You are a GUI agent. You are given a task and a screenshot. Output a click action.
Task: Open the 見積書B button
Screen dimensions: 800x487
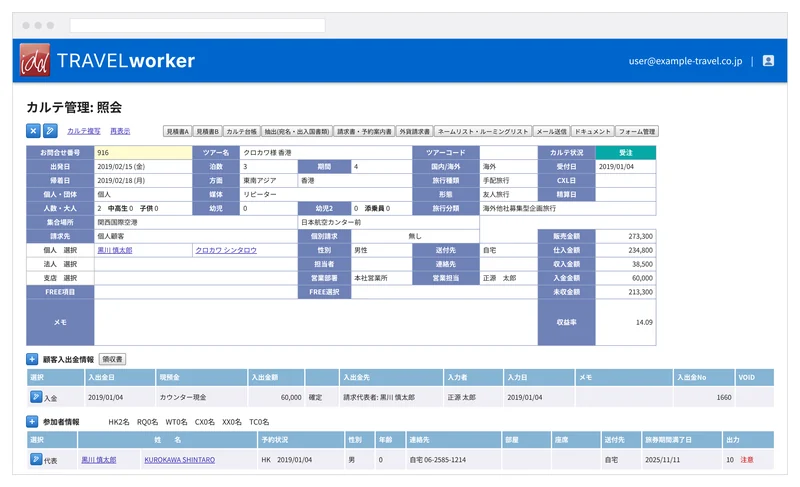click(207, 132)
